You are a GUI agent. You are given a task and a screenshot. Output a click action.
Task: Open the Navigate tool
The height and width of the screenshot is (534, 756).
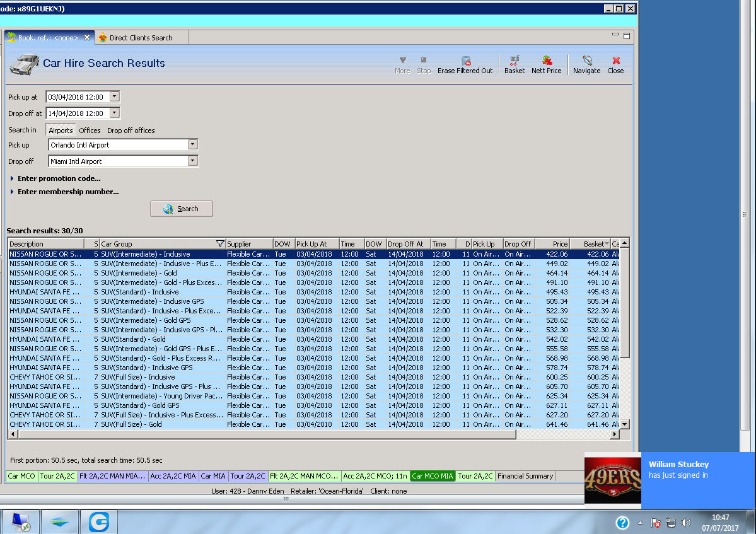[587, 64]
